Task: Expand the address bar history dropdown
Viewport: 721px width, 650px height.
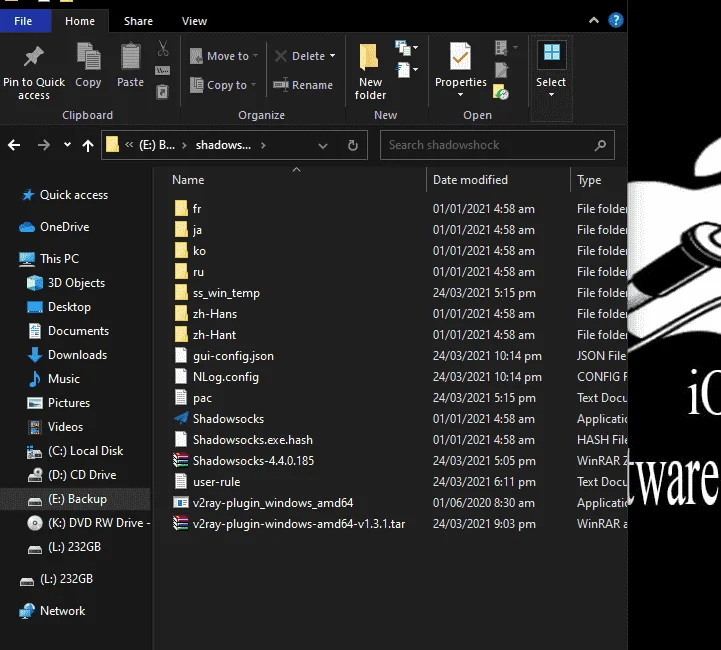Action: [x=323, y=146]
